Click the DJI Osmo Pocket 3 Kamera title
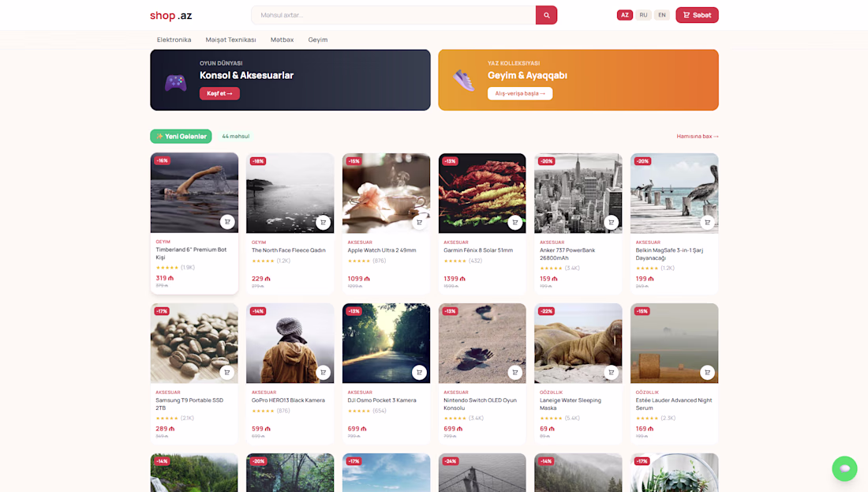 click(x=381, y=400)
